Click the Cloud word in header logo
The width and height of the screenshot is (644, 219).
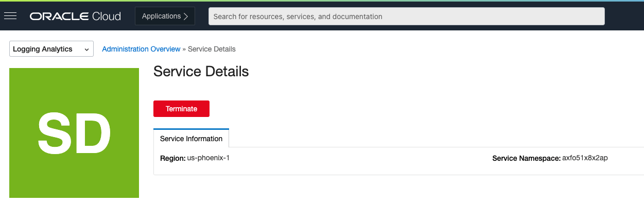pyautogui.click(x=107, y=16)
